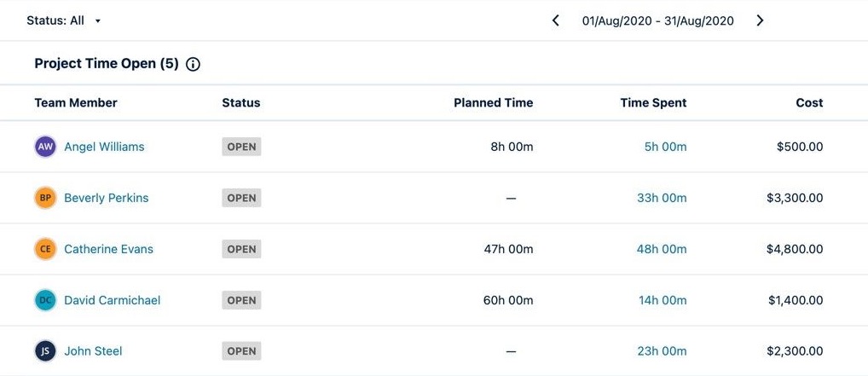Click Catherine Evans' CE avatar icon
Viewport: 868px width, 376px height.
[46, 249]
